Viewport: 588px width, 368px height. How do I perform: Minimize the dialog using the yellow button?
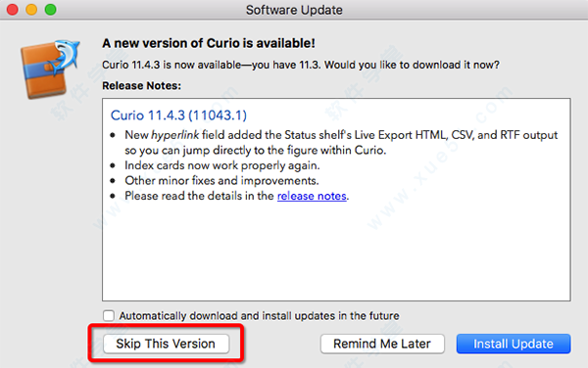point(31,10)
